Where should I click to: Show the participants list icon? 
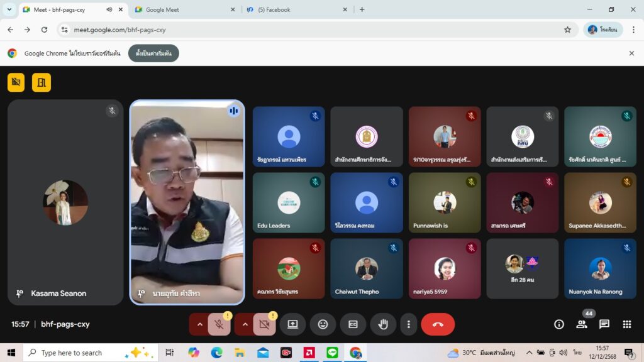click(582, 324)
